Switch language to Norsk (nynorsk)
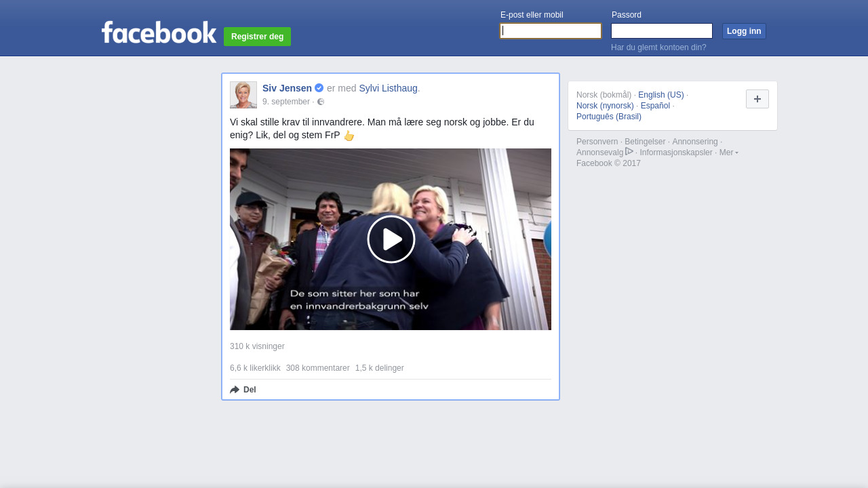This screenshot has width=868, height=488. [x=605, y=106]
